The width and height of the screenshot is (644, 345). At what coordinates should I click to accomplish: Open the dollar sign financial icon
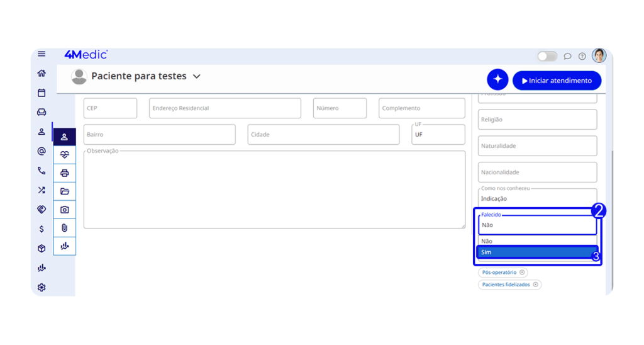click(42, 229)
